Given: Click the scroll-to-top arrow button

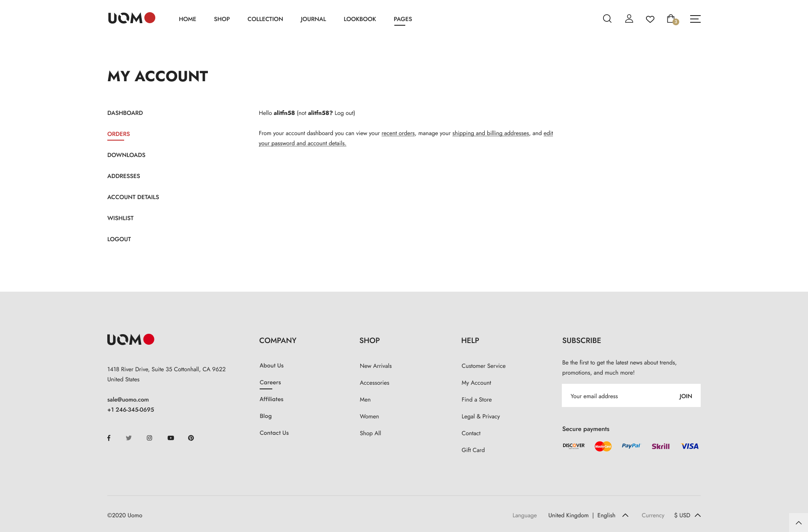Looking at the screenshot, I should coord(798,522).
